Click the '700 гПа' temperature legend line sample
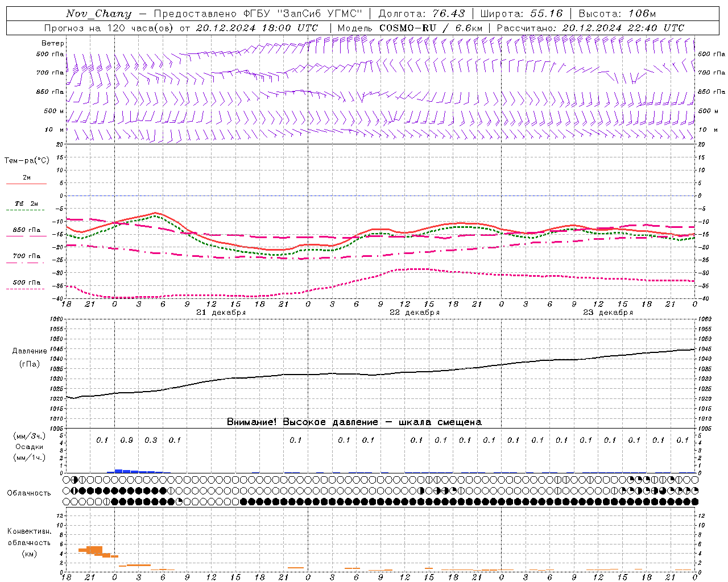Viewport: 728px width, 582px height. pyautogui.click(x=26, y=262)
